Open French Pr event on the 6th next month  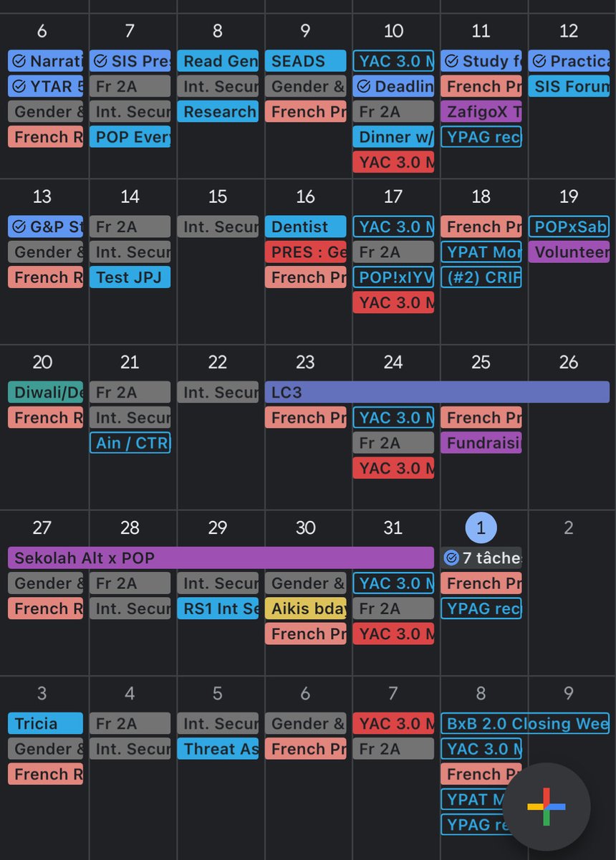click(305, 748)
